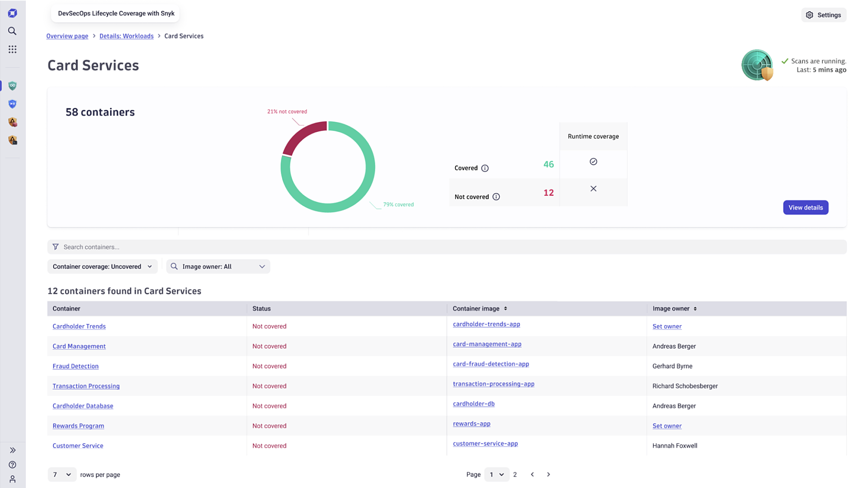Click not covered info tooltip toggle
Viewport: 868px width, 488px height.
click(x=496, y=197)
